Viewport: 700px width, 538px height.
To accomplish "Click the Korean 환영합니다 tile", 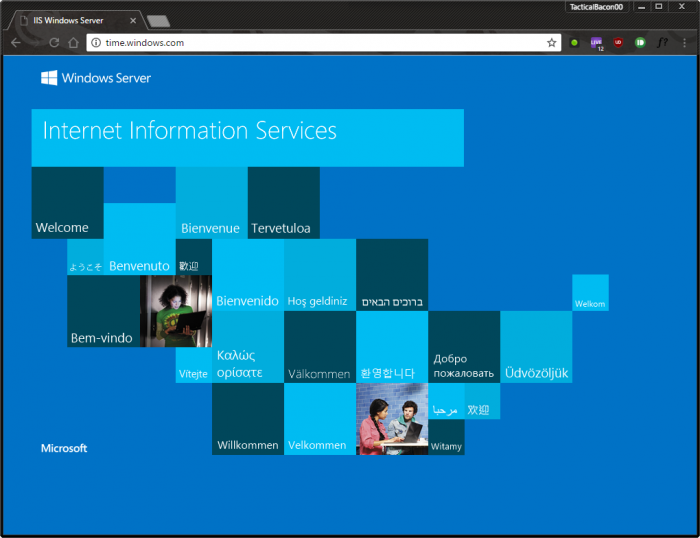I will coord(392,347).
